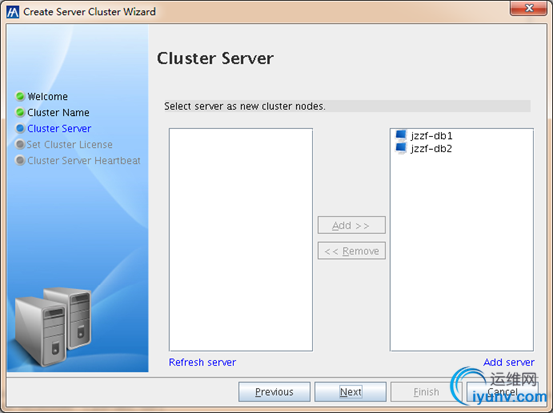The width and height of the screenshot is (553, 413).
Task: Select the Cluster Server wizard step
Action: tap(59, 128)
